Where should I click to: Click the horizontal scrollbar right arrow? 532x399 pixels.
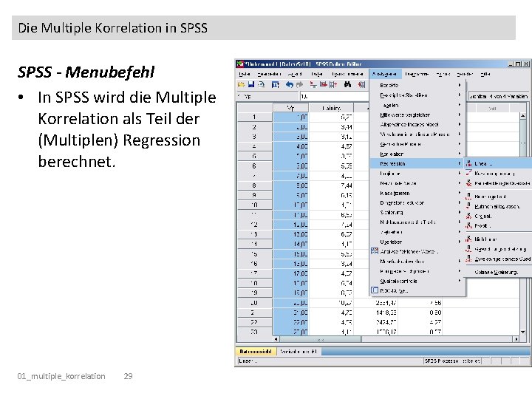tap(516, 339)
